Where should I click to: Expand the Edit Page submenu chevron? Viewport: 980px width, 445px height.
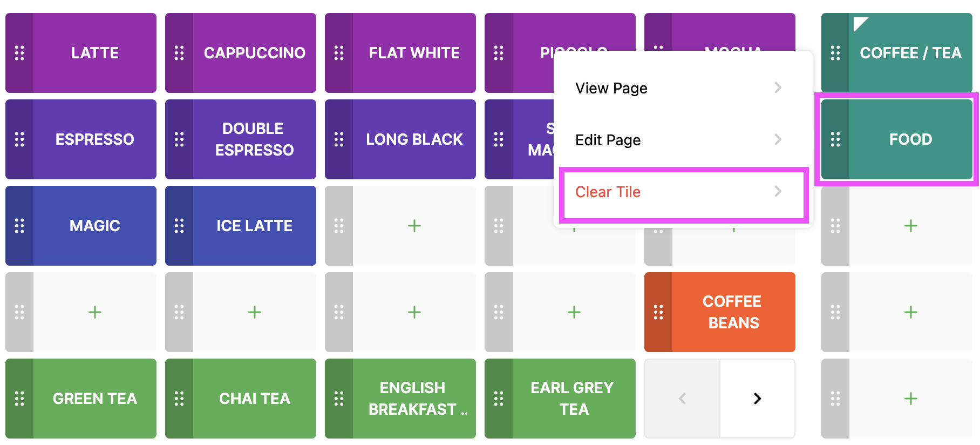778,139
